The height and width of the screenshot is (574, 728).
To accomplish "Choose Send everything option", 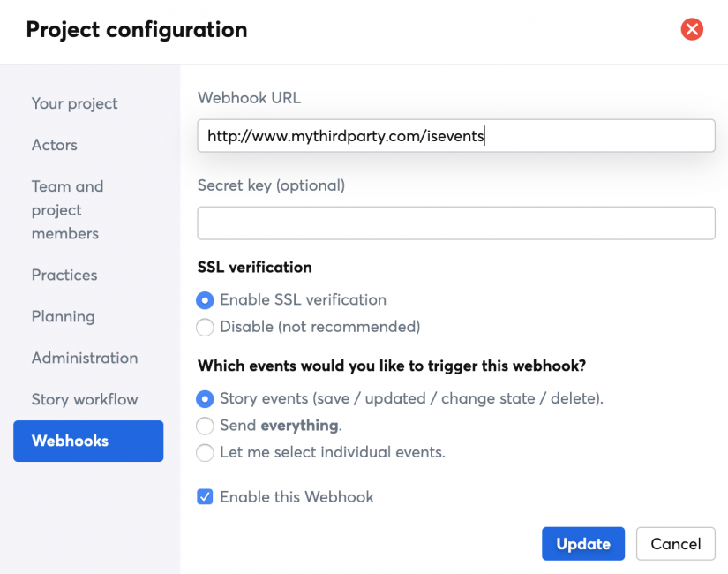I will 205,425.
